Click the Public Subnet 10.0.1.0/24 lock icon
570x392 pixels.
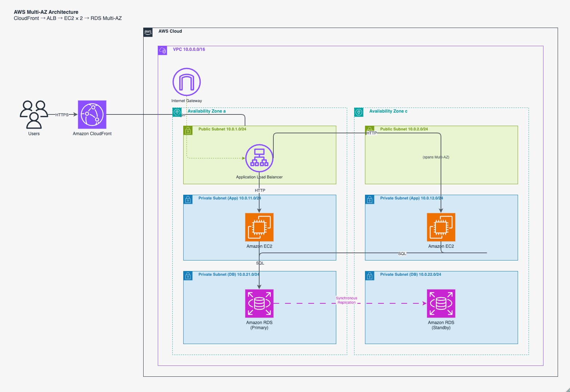point(188,130)
